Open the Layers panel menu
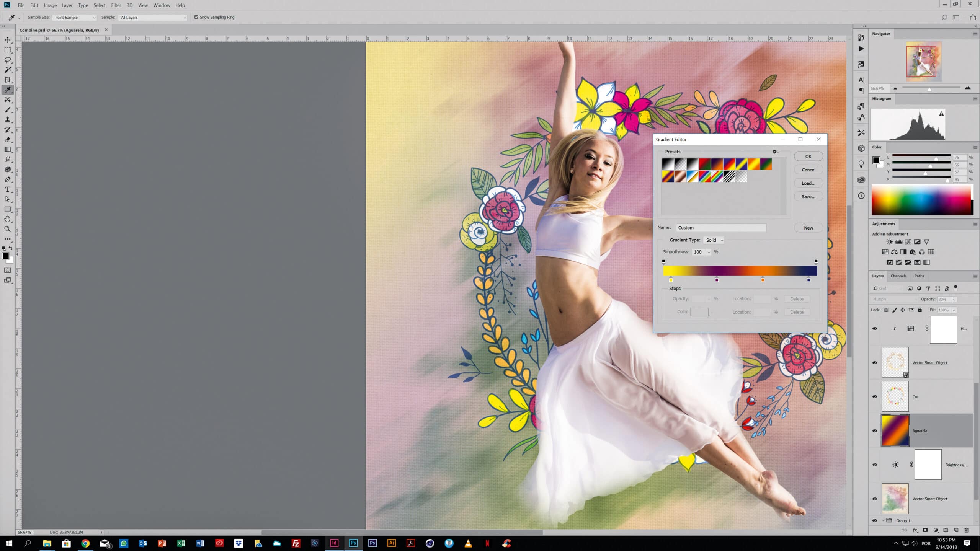Screen dimensions: 980x551 pos(975,276)
